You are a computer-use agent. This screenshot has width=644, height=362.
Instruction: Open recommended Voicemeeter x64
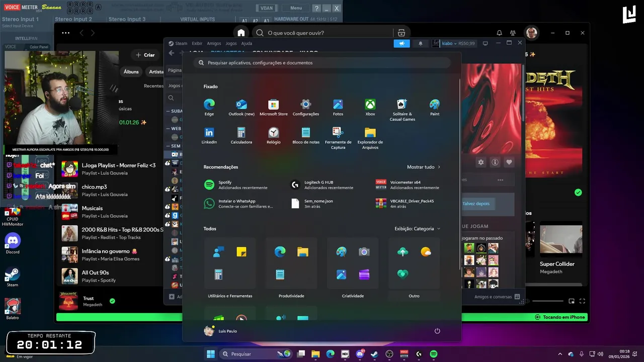click(408, 185)
